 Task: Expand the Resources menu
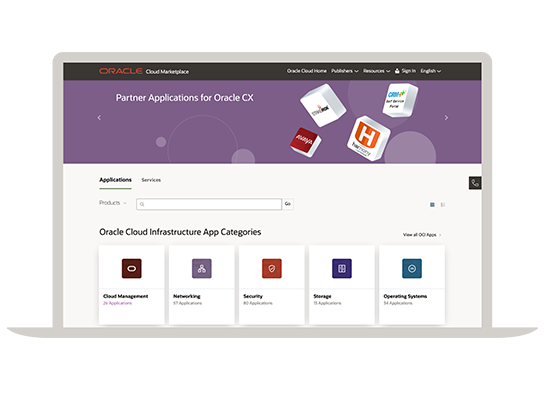pos(376,71)
